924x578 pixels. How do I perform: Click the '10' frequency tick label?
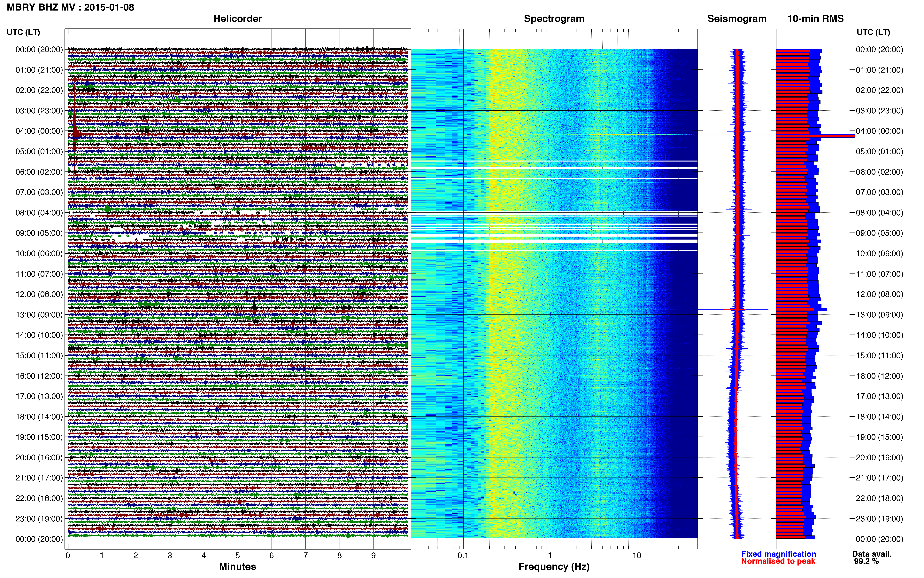[636, 556]
